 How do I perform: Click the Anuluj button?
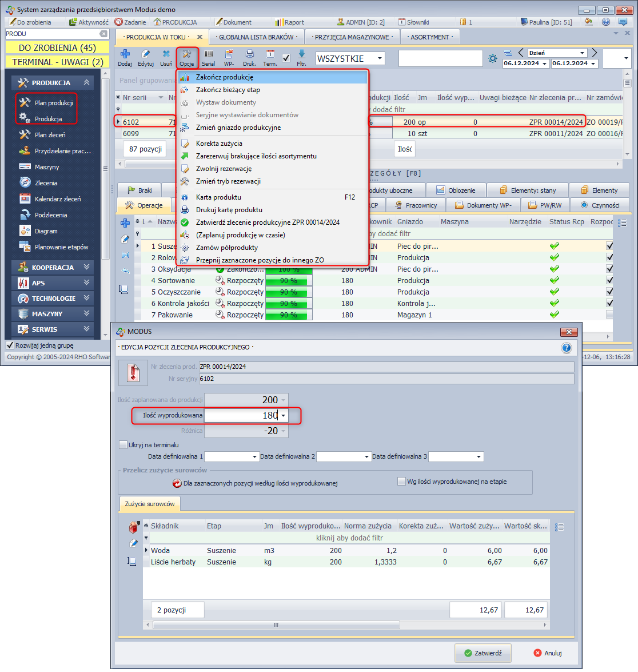click(x=547, y=653)
